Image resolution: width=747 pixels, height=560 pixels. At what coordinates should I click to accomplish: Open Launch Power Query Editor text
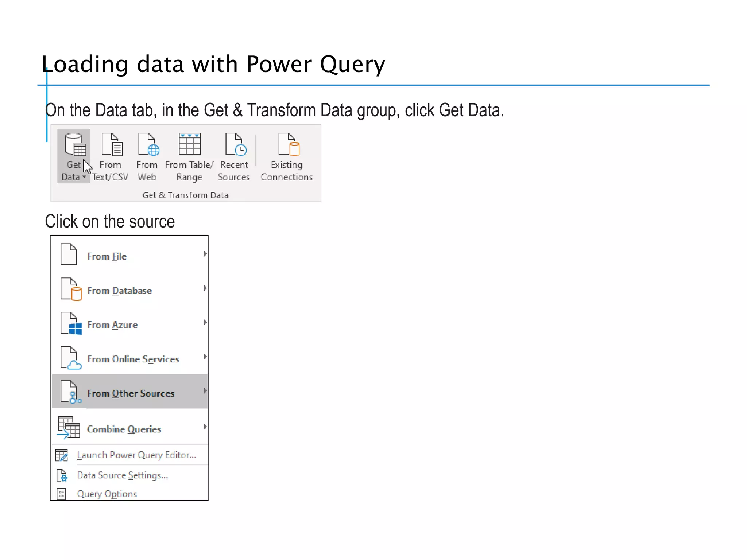point(136,455)
